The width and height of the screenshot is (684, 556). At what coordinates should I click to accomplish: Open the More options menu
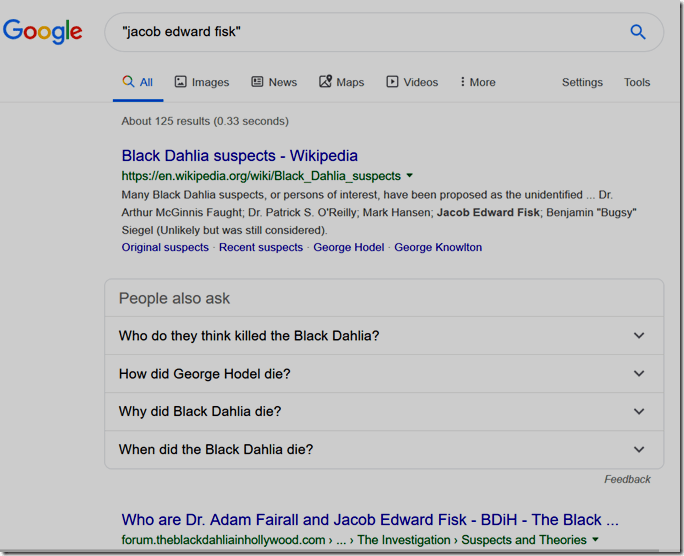pyautogui.click(x=478, y=82)
